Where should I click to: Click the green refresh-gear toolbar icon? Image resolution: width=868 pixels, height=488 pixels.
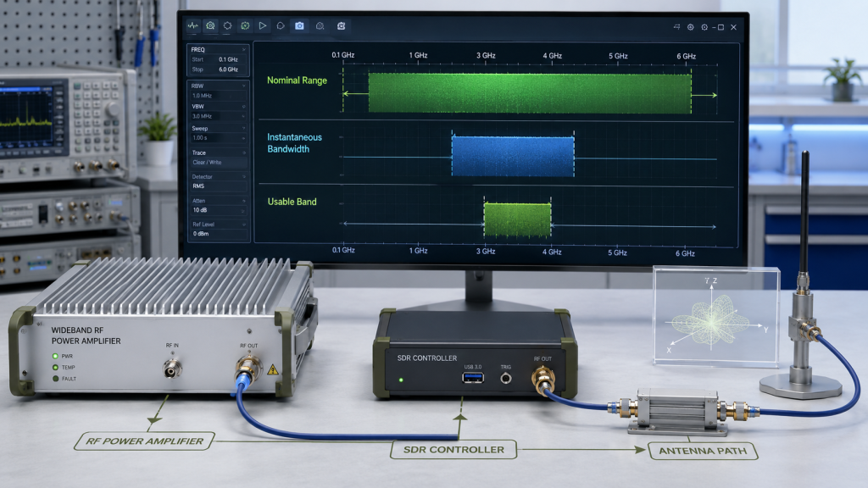(245, 25)
